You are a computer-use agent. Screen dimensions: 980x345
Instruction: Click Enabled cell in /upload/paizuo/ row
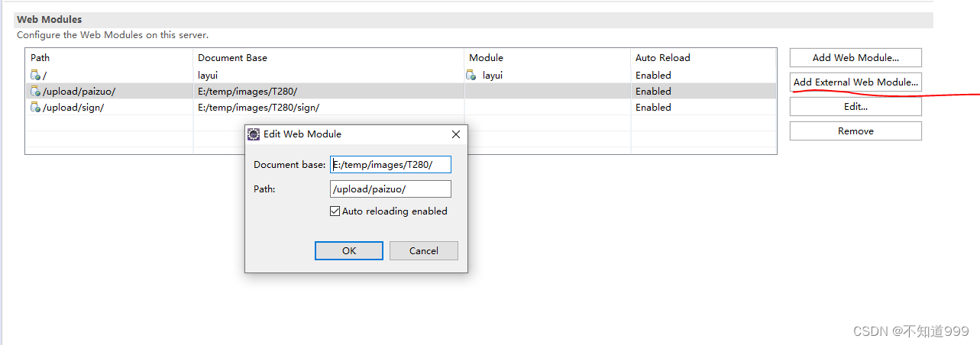click(653, 92)
